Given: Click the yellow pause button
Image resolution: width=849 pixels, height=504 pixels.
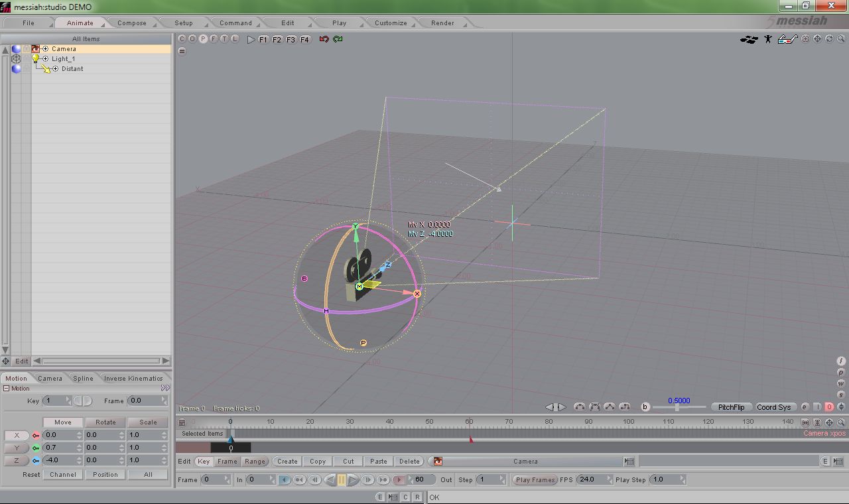Looking at the screenshot, I should (342, 479).
